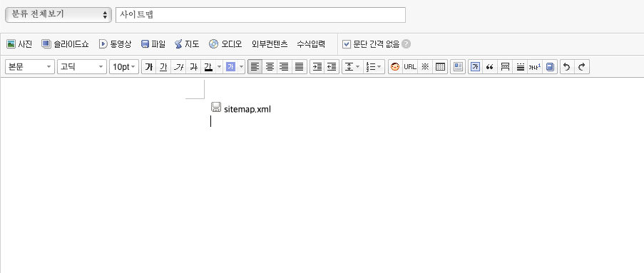Decrease paragraph indent

(x=332, y=66)
